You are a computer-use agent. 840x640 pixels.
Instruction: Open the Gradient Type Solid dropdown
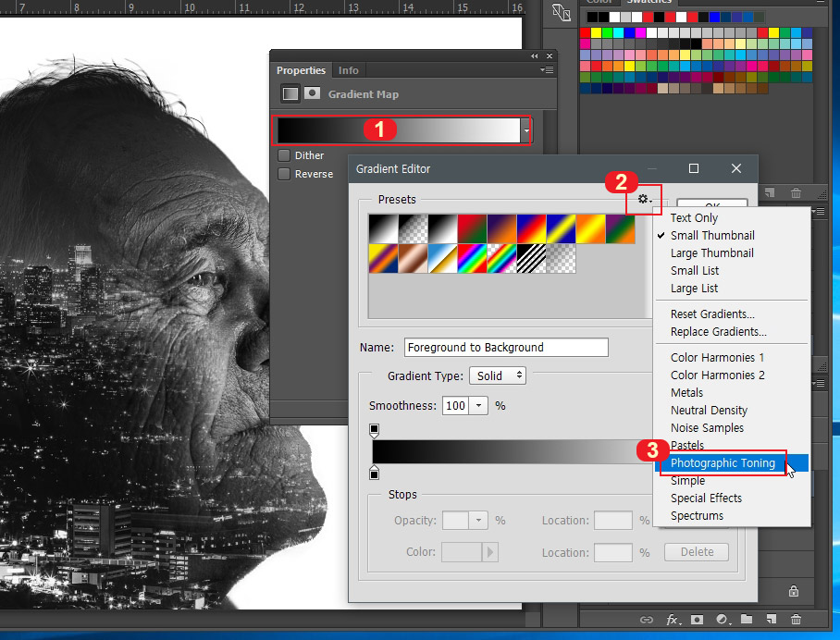point(498,375)
